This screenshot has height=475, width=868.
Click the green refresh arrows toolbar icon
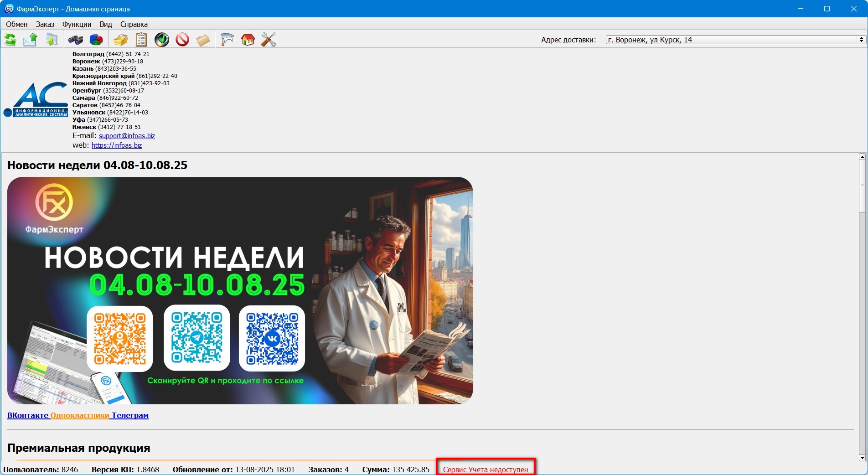coord(10,40)
